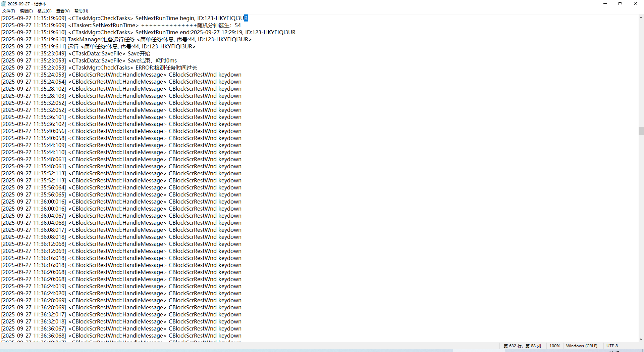Click the vertical scrollbar thumb
Screen dimensions: 644x352
click(x=641, y=131)
